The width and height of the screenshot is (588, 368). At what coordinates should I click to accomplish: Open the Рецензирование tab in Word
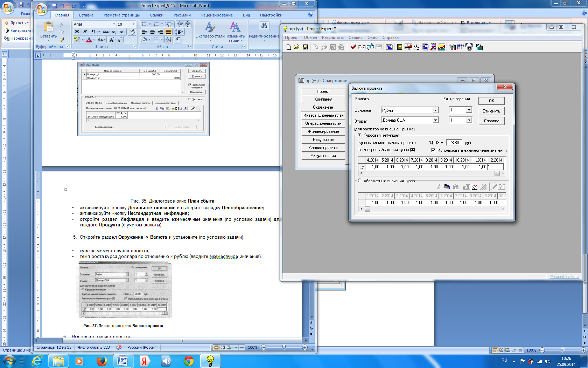coord(217,15)
